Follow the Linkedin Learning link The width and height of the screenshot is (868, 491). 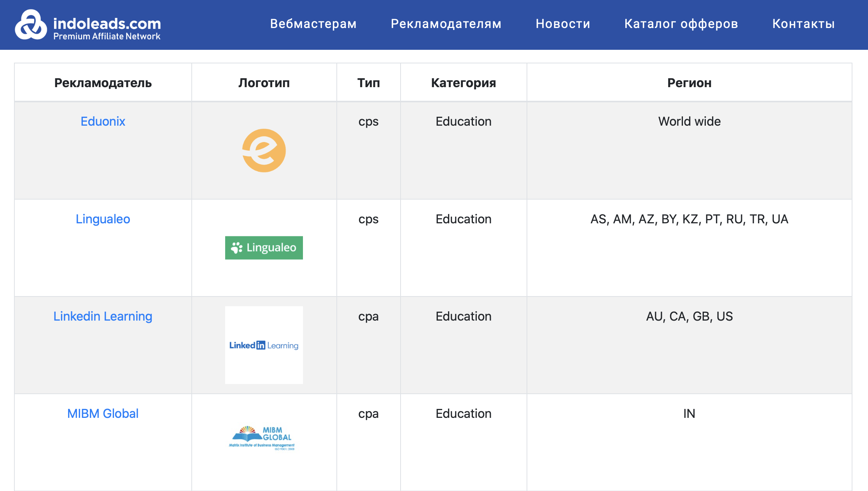pyautogui.click(x=103, y=316)
